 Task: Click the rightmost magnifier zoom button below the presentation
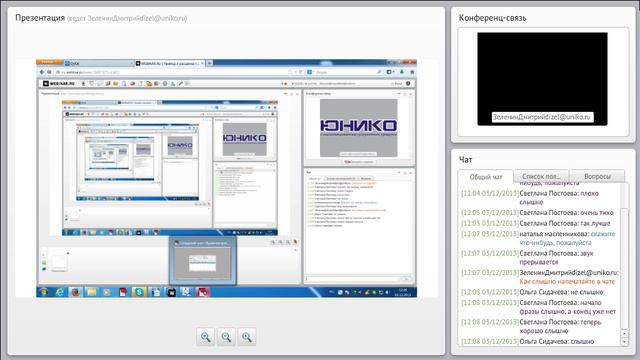[247, 337]
